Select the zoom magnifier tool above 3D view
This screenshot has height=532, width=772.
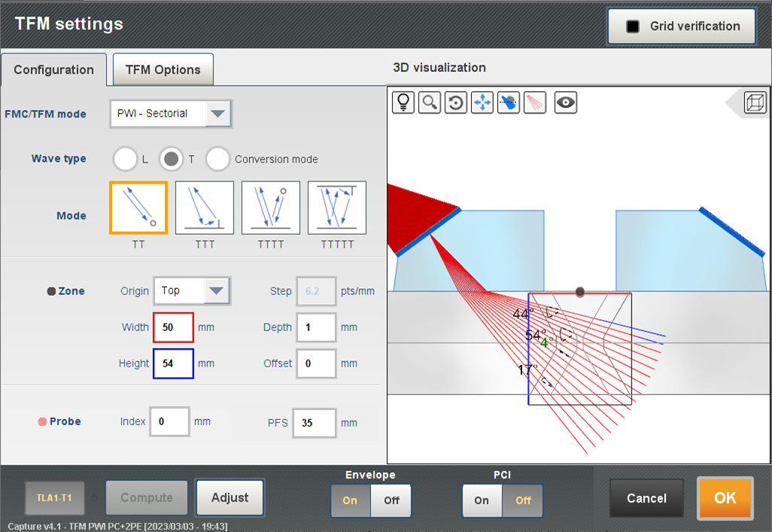429,102
